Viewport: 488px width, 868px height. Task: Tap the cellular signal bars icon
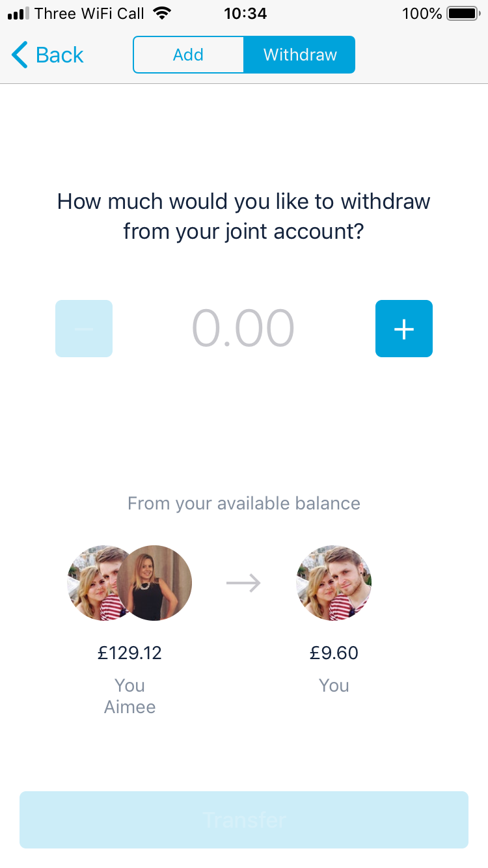(x=19, y=14)
